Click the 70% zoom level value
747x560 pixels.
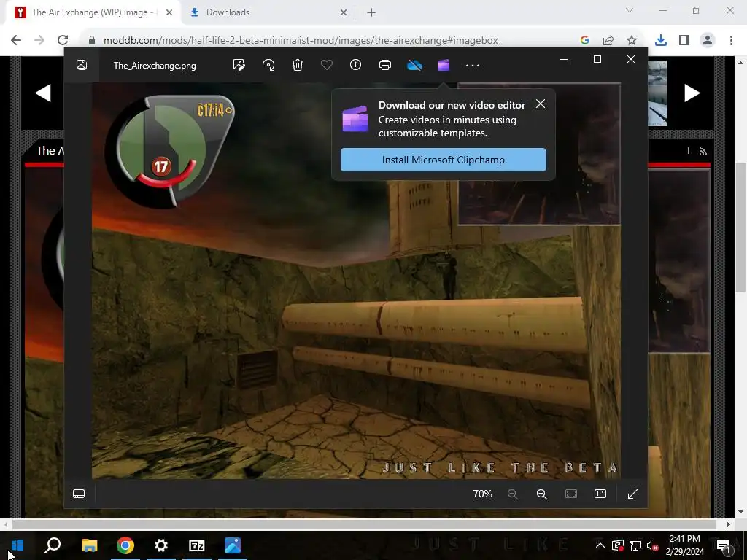pos(483,494)
